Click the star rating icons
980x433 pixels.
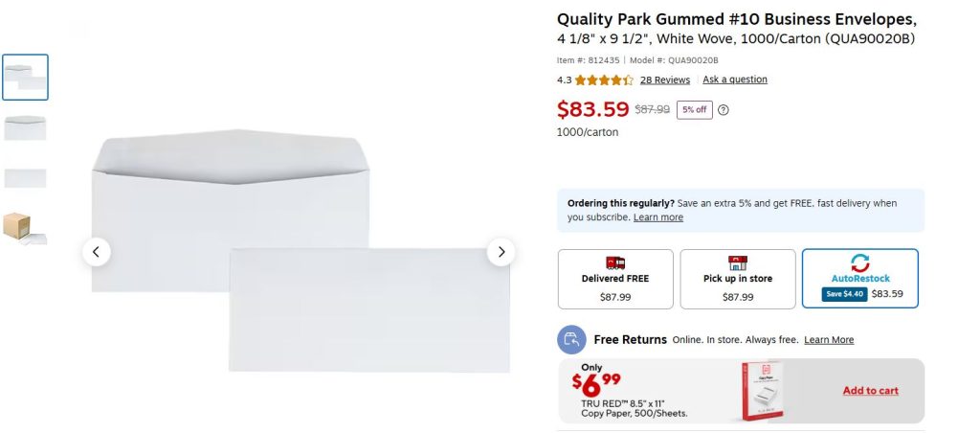604,80
